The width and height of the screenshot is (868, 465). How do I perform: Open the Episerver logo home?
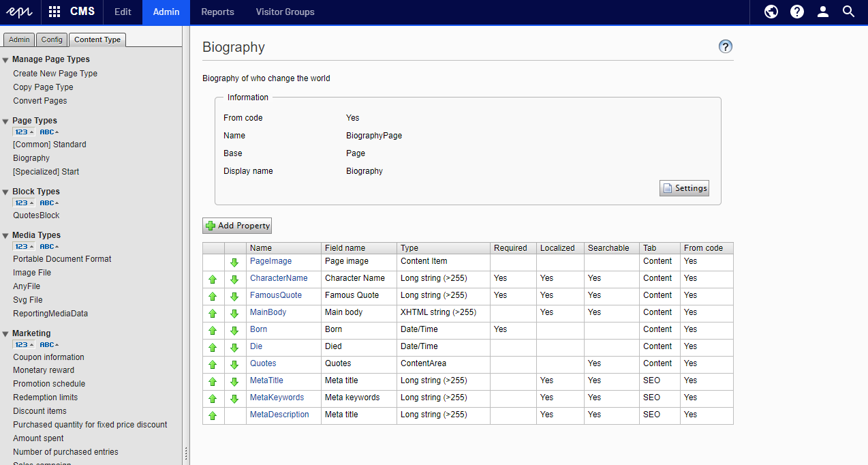(20, 12)
